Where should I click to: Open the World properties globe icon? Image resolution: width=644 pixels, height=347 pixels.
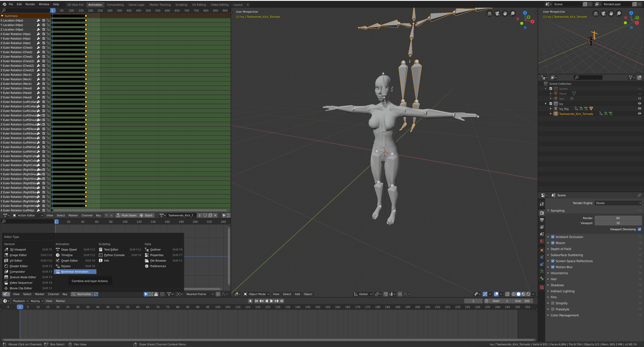pos(542,241)
